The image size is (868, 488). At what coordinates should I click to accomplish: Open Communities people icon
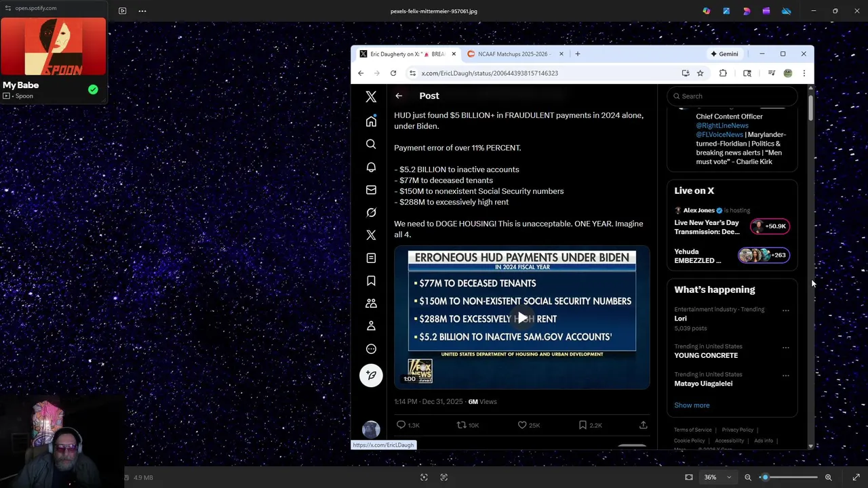pyautogui.click(x=371, y=304)
